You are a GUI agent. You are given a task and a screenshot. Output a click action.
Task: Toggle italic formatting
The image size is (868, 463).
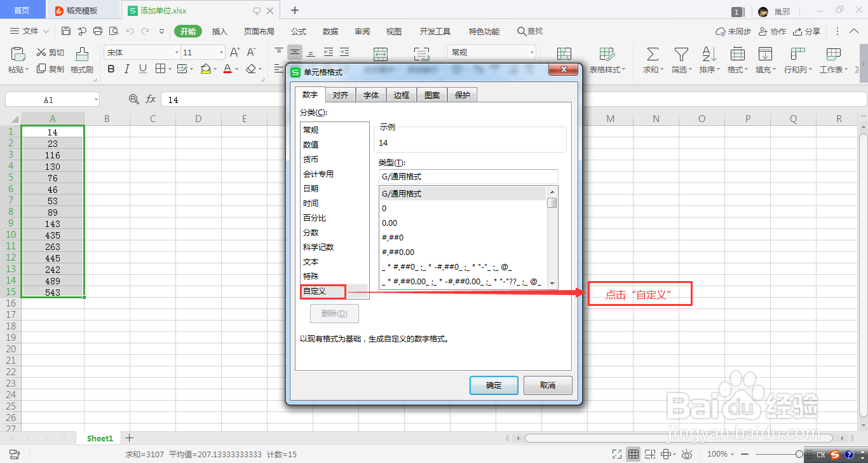(x=126, y=69)
